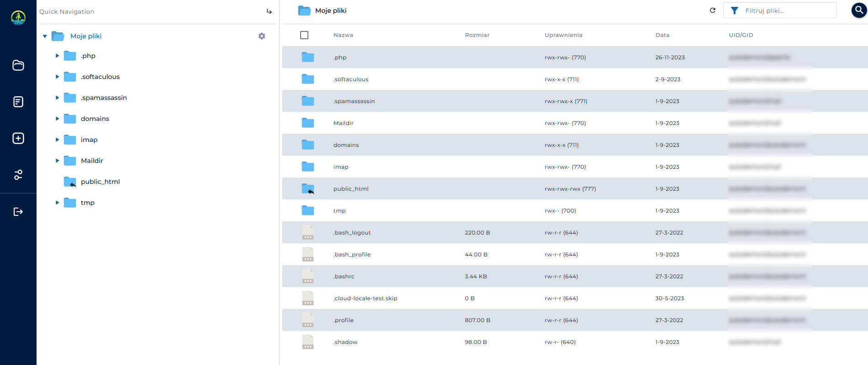Click the Quick Navigation go arrow
868x365 pixels.
click(269, 11)
